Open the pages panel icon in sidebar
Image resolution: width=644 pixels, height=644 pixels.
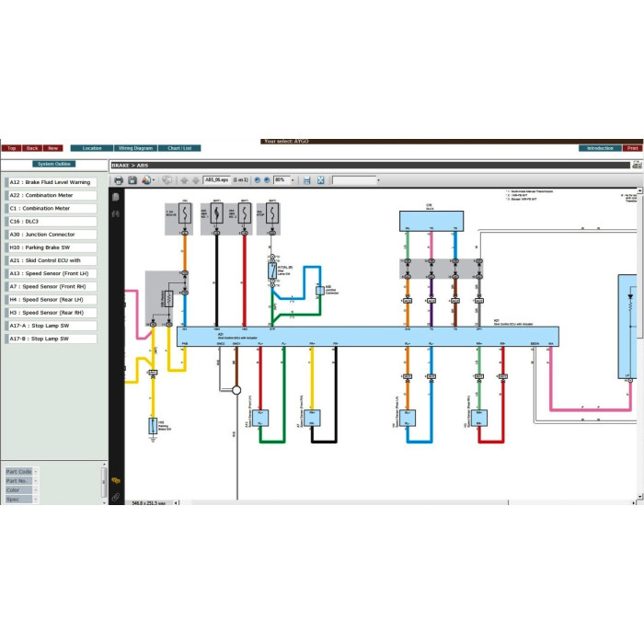pyautogui.click(x=116, y=197)
